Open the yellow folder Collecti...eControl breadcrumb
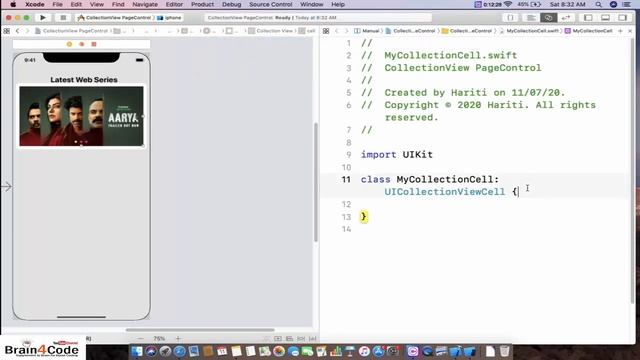 point(467,31)
